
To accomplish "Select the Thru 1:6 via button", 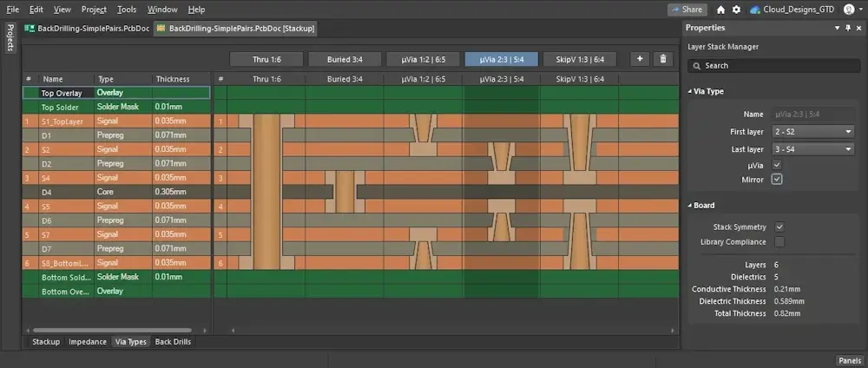I will click(266, 59).
